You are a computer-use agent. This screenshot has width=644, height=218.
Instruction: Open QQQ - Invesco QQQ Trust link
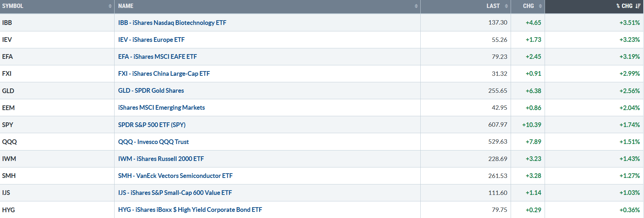[153, 142]
